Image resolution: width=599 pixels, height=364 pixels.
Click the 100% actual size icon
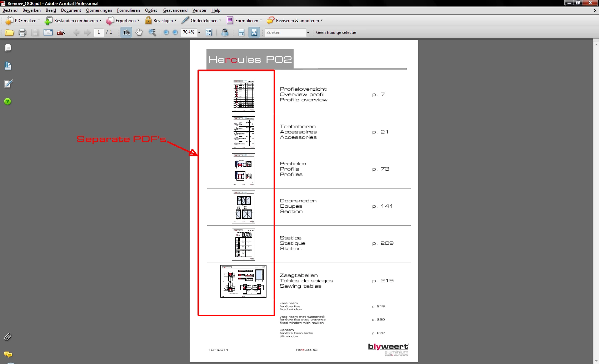(209, 32)
